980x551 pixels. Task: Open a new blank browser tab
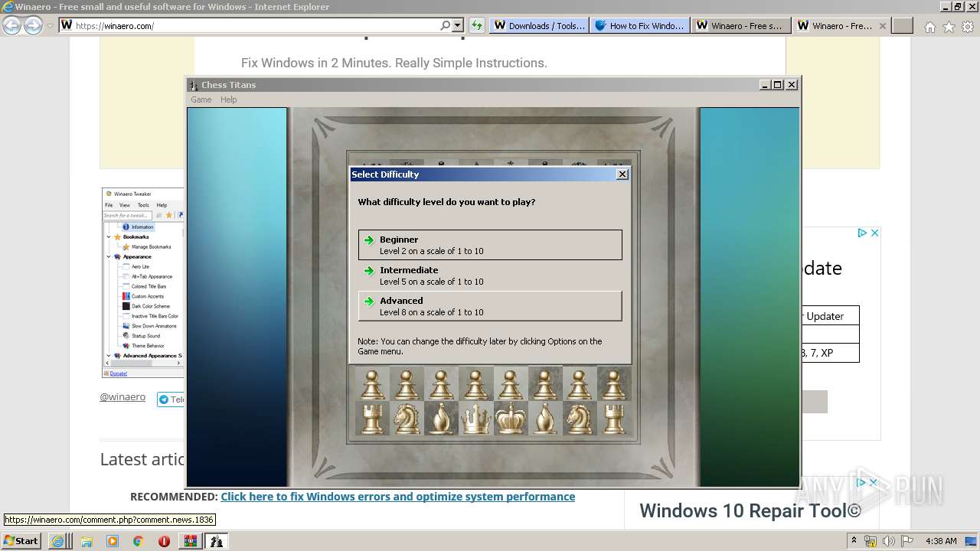(x=903, y=25)
